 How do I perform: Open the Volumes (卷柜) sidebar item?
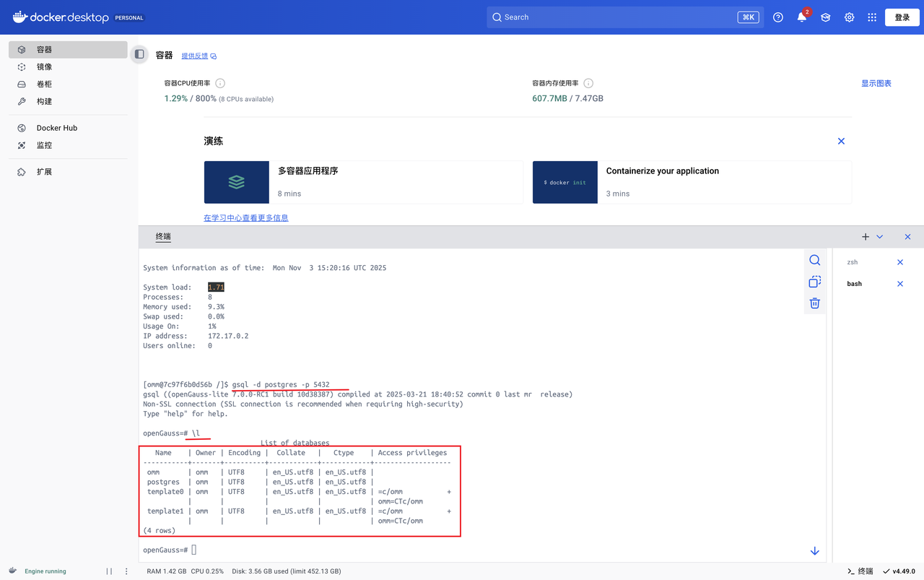(x=68, y=85)
